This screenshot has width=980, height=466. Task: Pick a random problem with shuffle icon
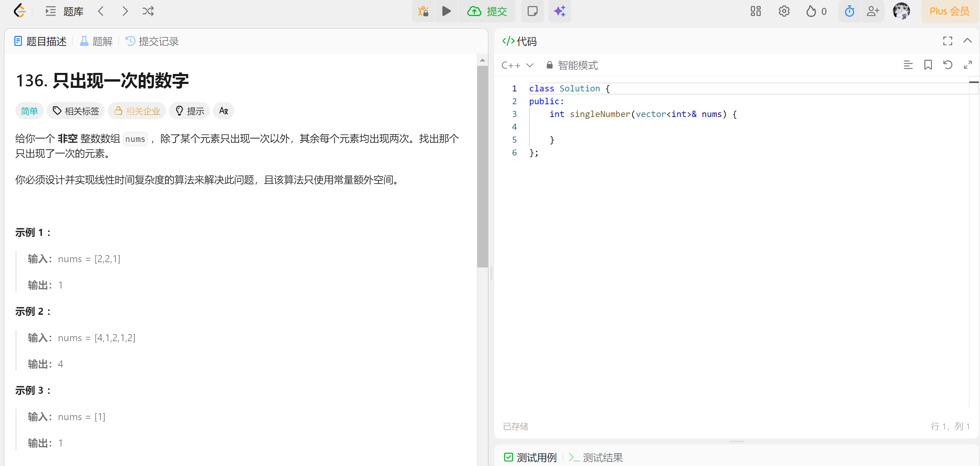pos(148,11)
